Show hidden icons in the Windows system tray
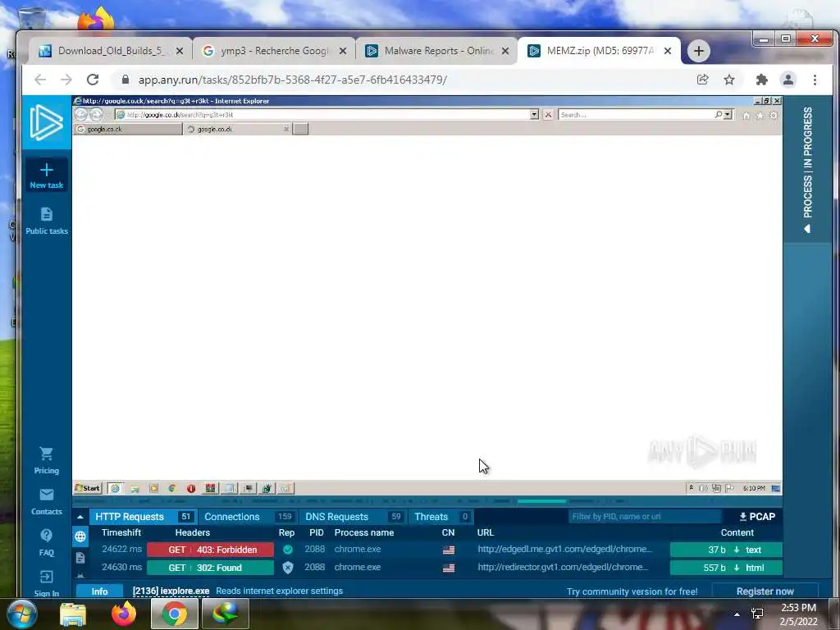Screen dimensions: 840x630 point(737,614)
